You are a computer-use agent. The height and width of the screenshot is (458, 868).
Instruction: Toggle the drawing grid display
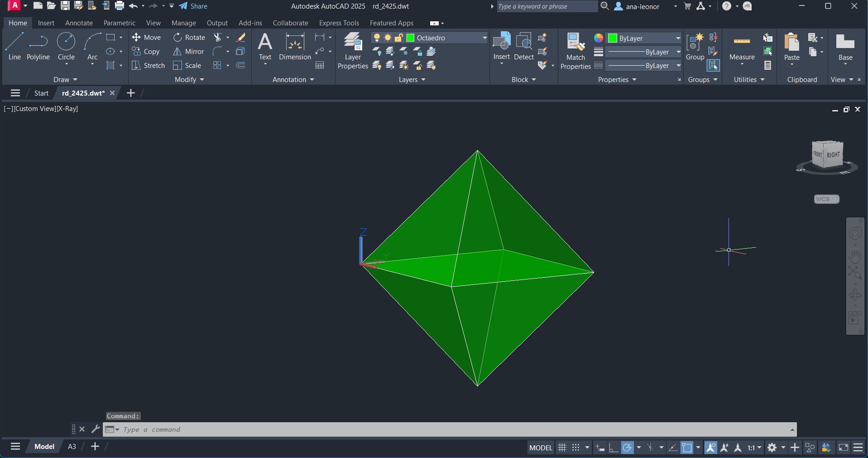click(562, 448)
